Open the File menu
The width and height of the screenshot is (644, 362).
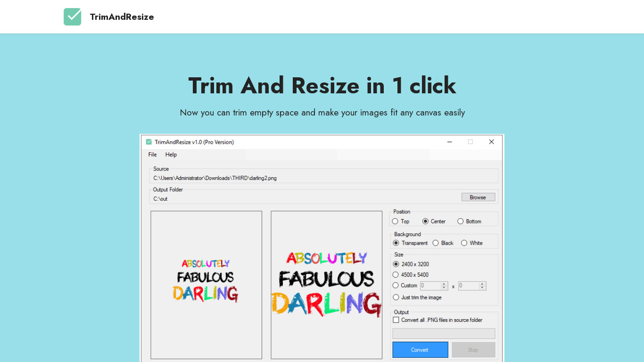(152, 155)
